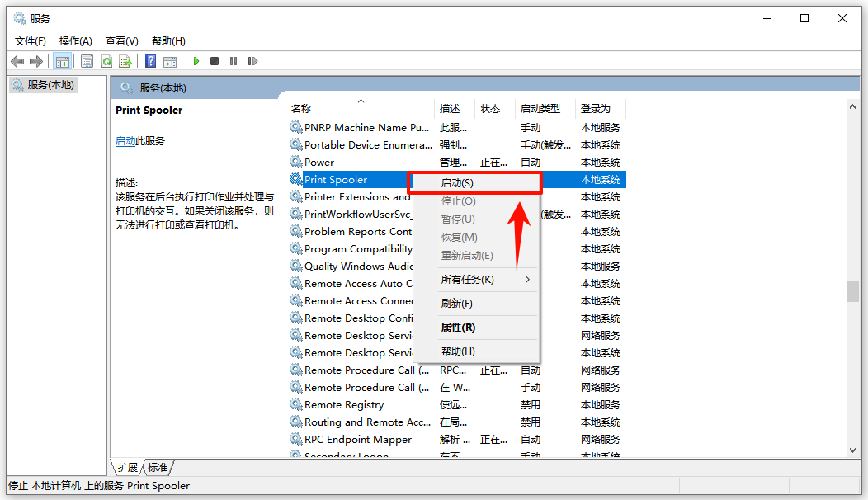
Task: Open the Properties dialog toolbar icon
Action: (87, 61)
